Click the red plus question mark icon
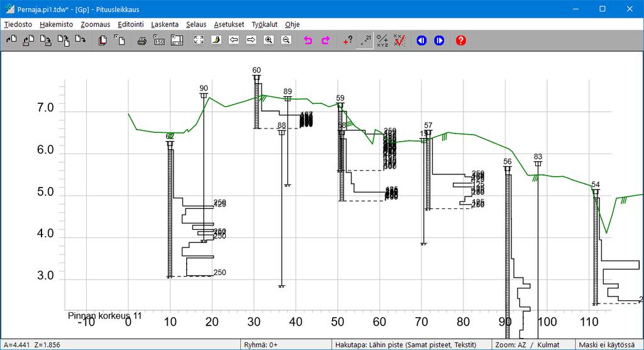Viewport: 644px width, 350px height. pos(347,40)
